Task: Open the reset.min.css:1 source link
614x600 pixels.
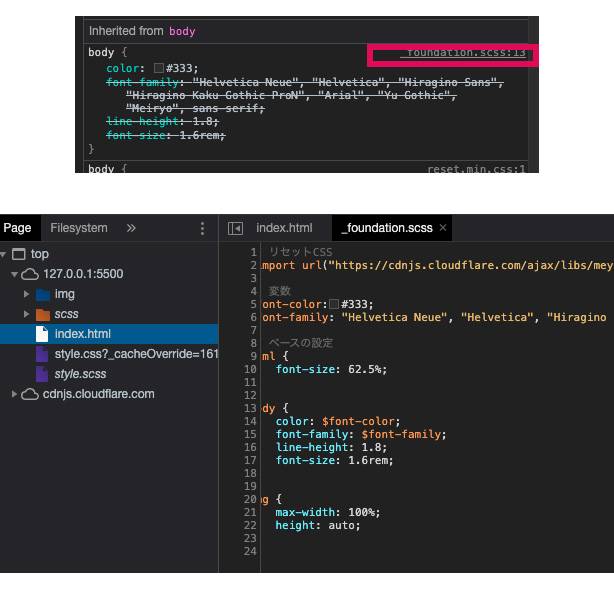Action: point(476,169)
